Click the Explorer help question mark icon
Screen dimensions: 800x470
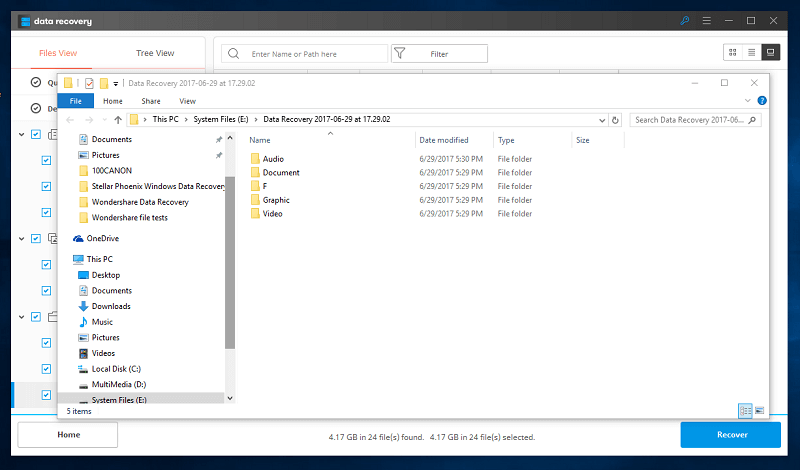tap(762, 101)
